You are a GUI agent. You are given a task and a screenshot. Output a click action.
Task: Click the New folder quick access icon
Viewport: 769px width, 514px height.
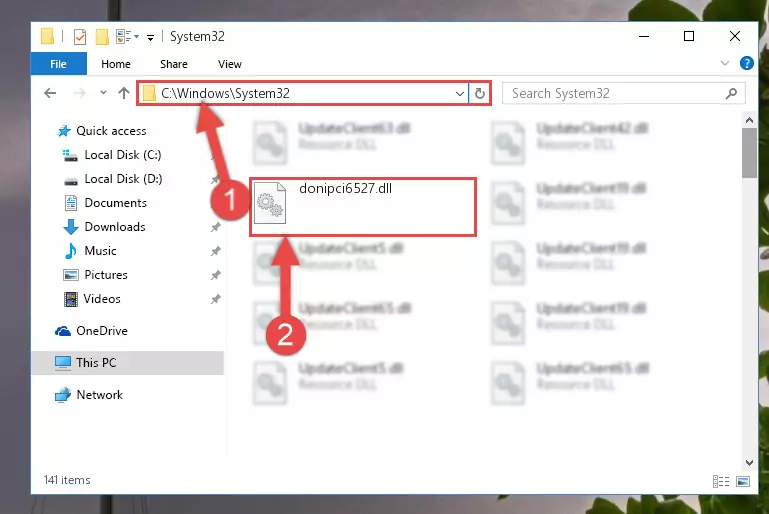[x=102, y=37]
